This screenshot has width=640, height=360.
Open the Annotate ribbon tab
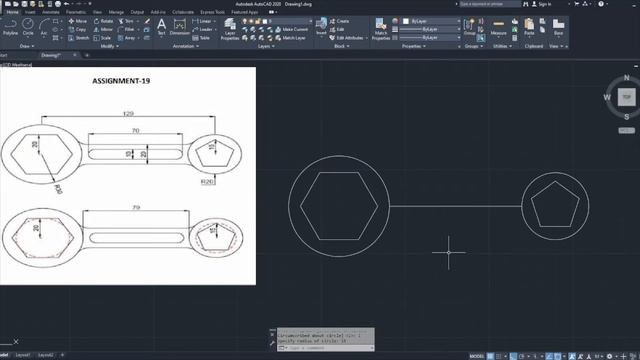pos(51,12)
